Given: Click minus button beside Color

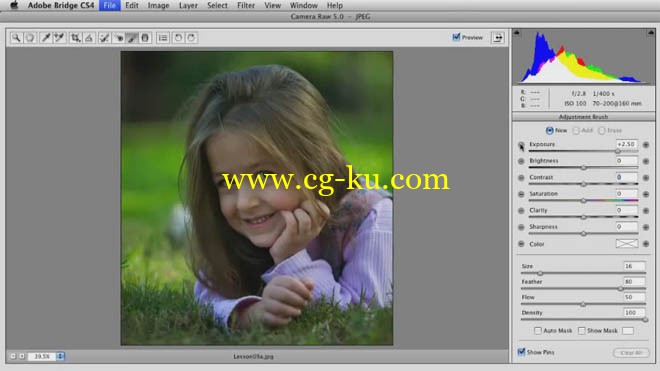Looking at the screenshot, I should click(521, 244).
